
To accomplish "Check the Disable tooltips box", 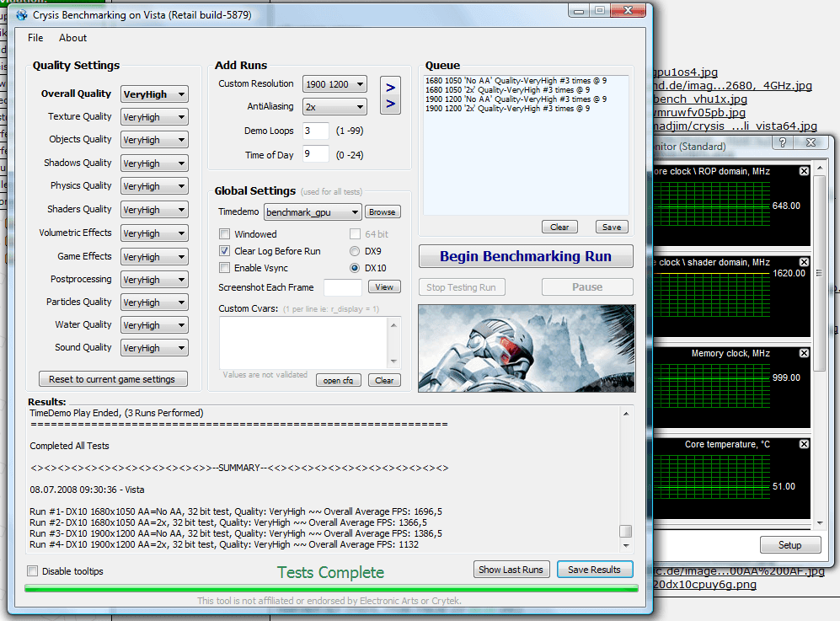I will click(x=33, y=571).
